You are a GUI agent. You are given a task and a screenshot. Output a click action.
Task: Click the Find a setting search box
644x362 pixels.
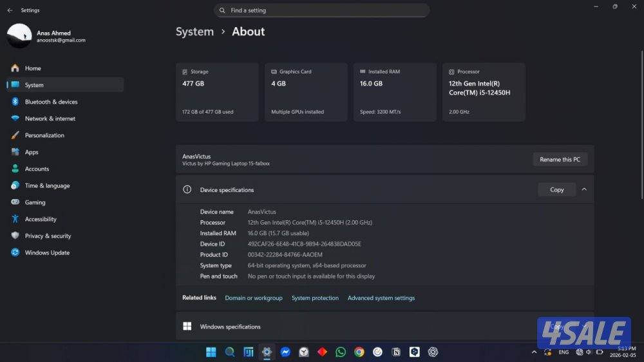321,10
